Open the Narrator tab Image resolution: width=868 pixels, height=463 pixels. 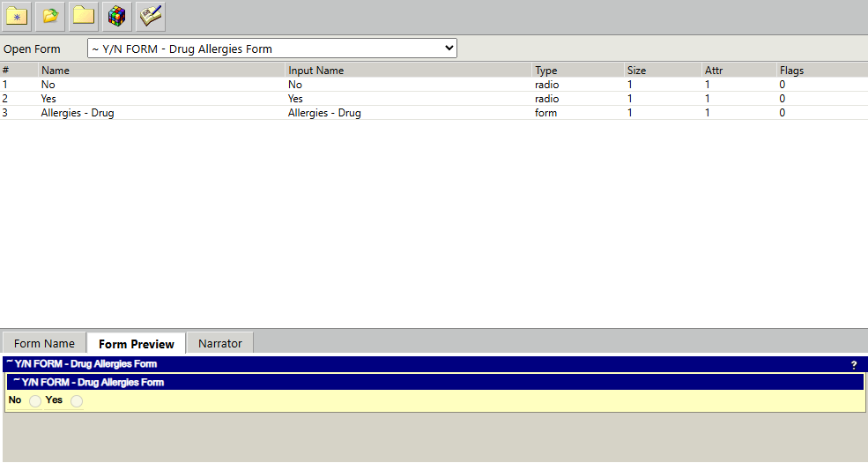(x=219, y=343)
